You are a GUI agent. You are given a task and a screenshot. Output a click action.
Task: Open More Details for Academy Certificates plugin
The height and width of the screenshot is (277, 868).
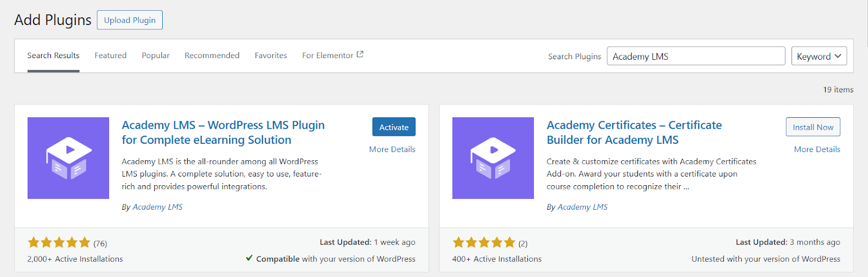click(x=817, y=149)
